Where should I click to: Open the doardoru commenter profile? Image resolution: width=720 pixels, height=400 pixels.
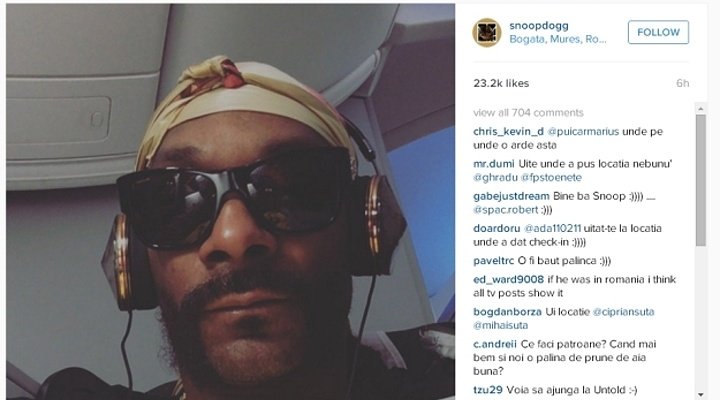pos(496,228)
